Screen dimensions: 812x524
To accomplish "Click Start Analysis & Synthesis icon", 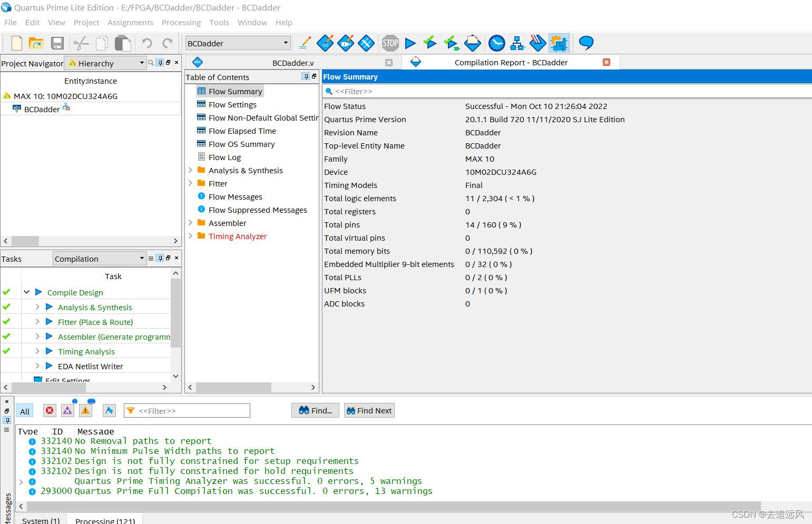I will click(451, 43).
